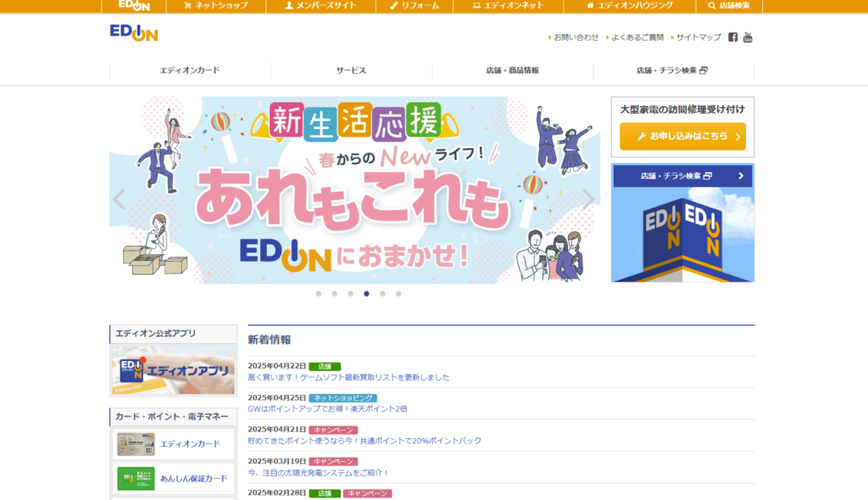Click the large EDION logo below the top bar
868x500 pixels.
(x=134, y=33)
